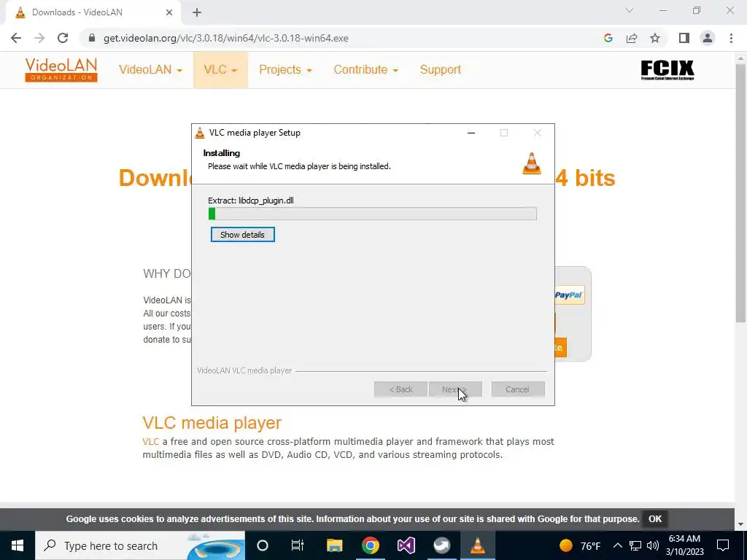Open the Windows Start menu
747x560 pixels.
[x=18, y=545]
